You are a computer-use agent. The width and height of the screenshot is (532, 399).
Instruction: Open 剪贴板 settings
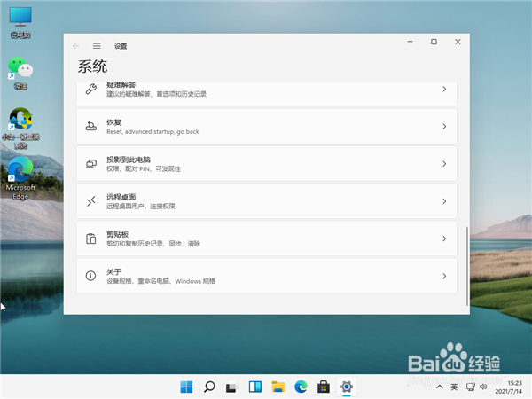coord(266,239)
